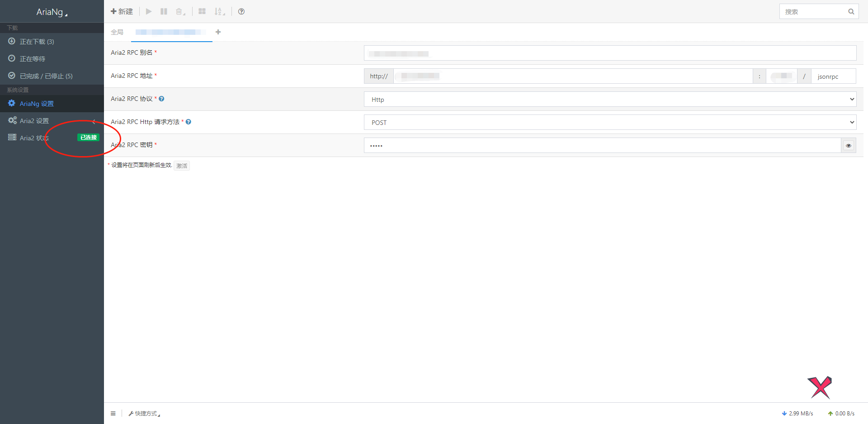Click the gear icon beside AriaNg 设置
868x424 pixels.
click(x=12, y=103)
